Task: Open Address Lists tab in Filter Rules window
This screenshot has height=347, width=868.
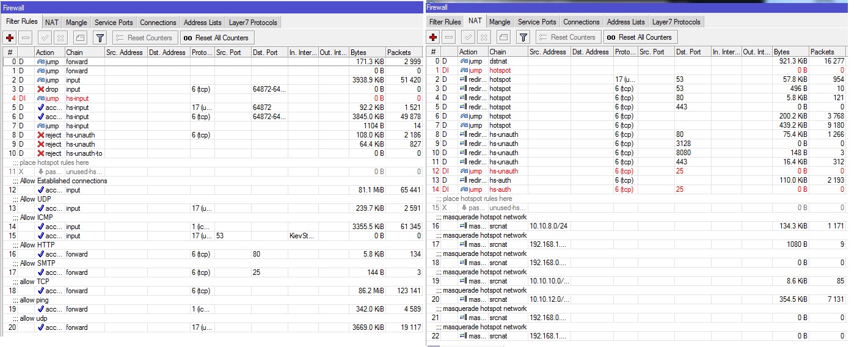Action: pyautogui.click(x=203, y=23)
